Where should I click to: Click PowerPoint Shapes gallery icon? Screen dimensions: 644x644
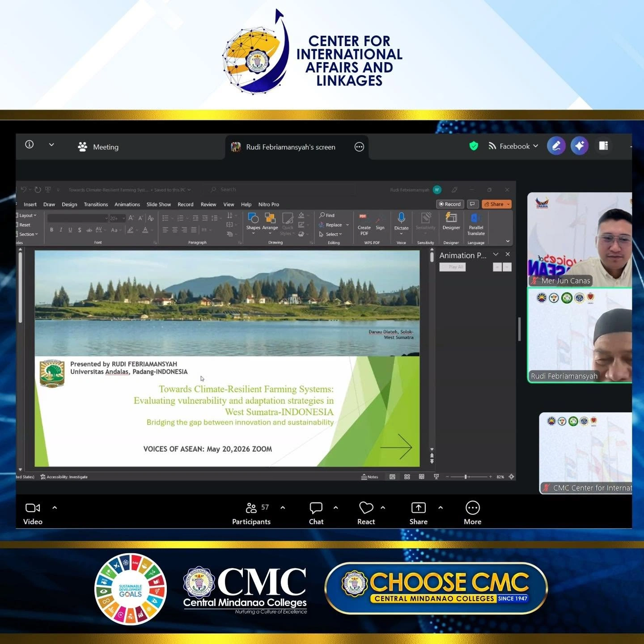[x=253, y=218]
